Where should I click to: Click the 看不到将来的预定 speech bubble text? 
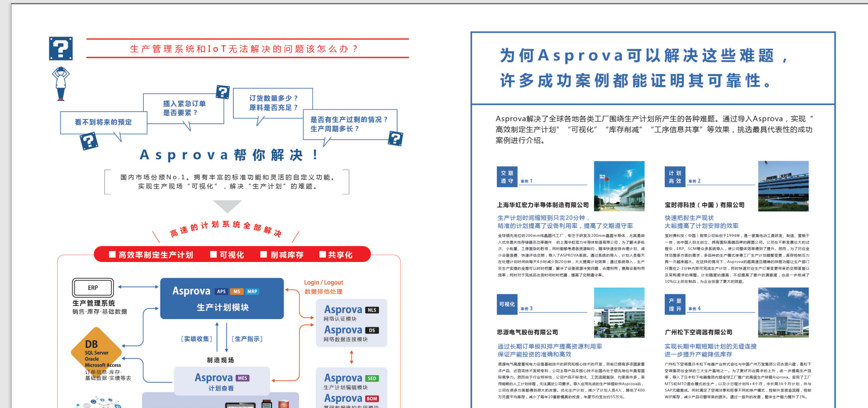pos(103,122)
